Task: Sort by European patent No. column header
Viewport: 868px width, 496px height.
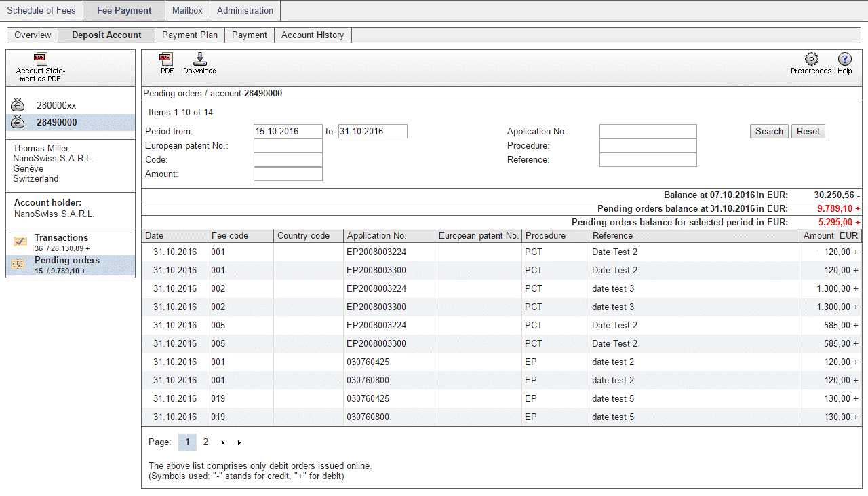Action: pos(478,236)
